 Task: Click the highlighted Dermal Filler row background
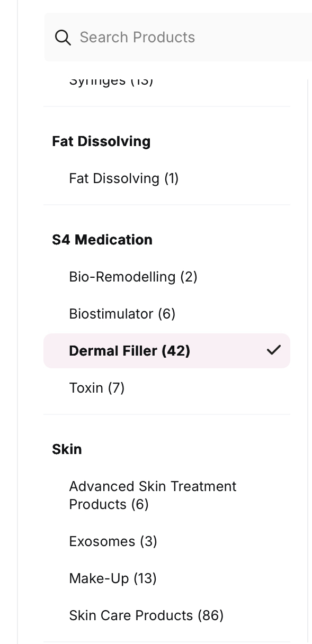(167, 351)
